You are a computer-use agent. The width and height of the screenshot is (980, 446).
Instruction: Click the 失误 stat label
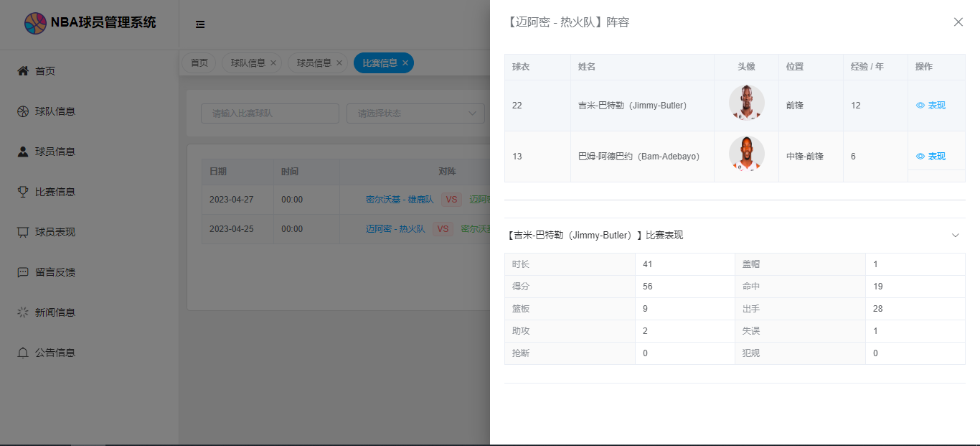pyautogui.click(x=751, y=331)
